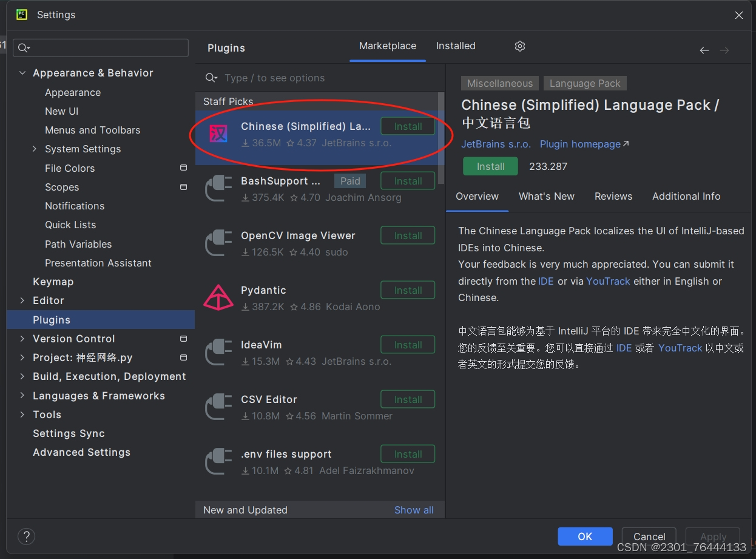The width and height of the screenshot is (756, 559).
Task: Focus the settings search field
Action: 101,48
